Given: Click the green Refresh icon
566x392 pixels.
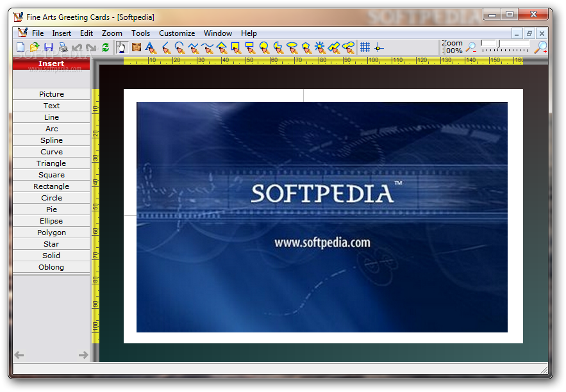Looking at the screenshot, I should pyautogui.click(x=105, y=47).
